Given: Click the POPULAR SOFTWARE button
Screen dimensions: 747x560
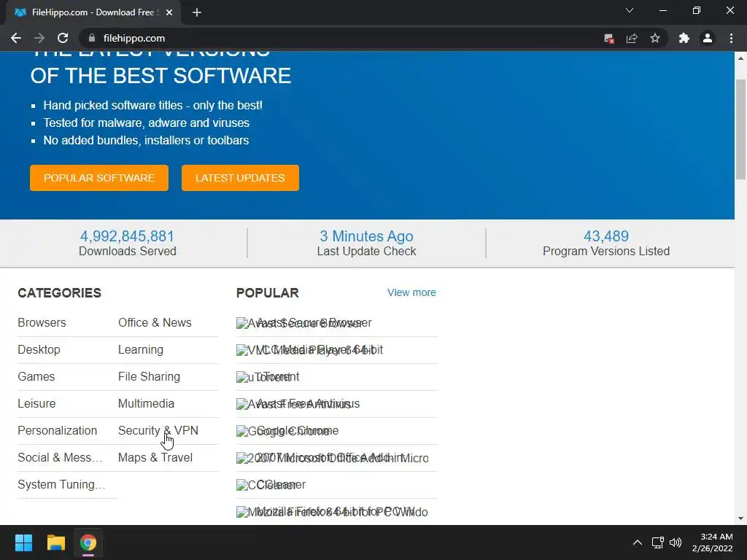Looking at the screenshot, I should click(99, 178).
